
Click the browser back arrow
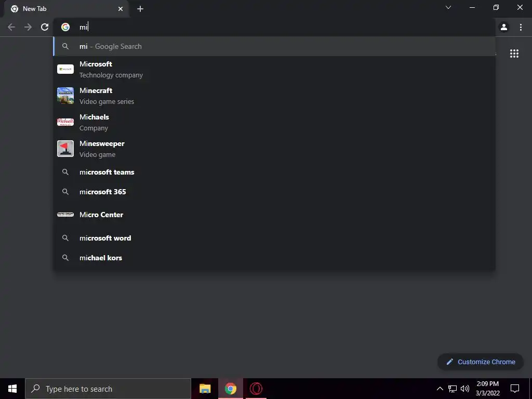[11, 27]
